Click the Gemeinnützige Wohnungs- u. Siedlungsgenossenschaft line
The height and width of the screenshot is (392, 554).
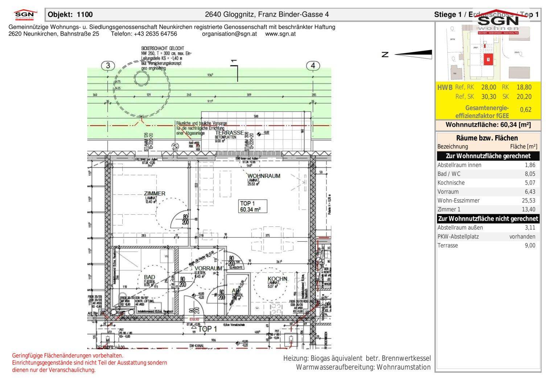[172, 27]
